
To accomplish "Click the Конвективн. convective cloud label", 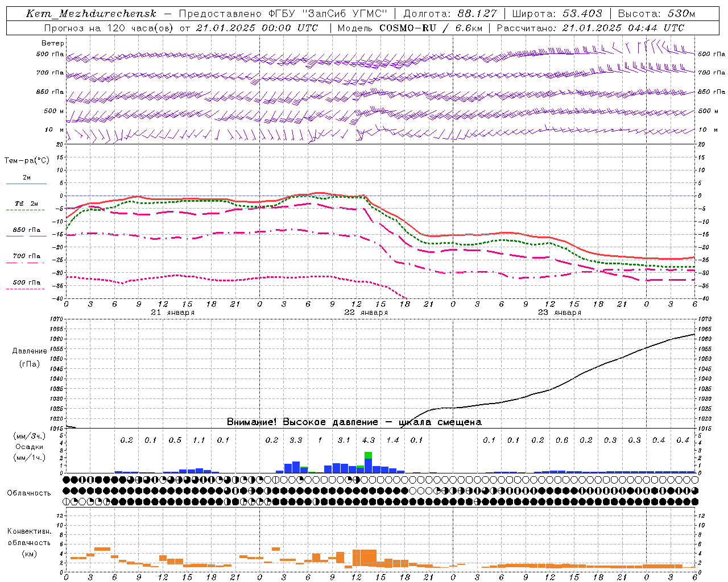I will pyautogui.click(x=29, y=531).
